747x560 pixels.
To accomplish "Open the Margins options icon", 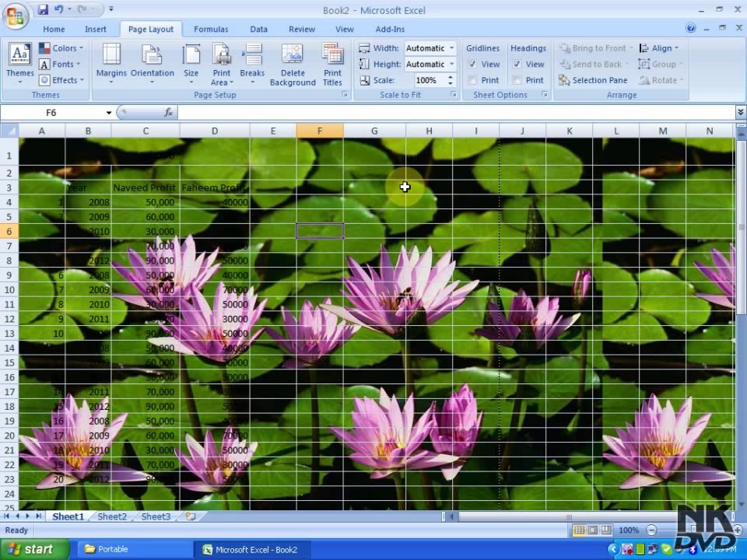I will [111, 65].
